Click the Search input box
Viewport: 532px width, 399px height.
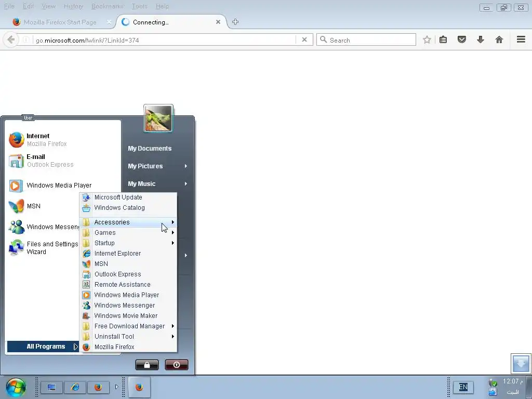click(x=366, y=39)
